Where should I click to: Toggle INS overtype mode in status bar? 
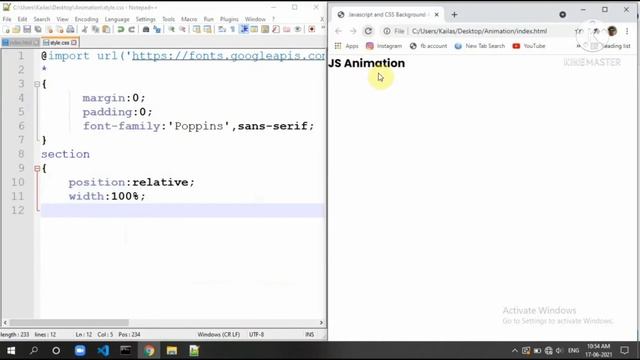309,334
